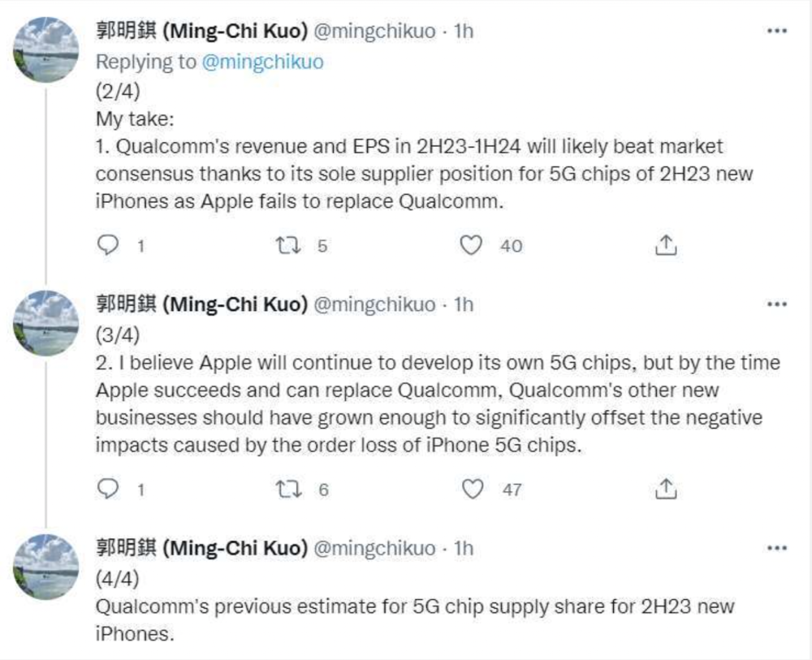812x660 pixels.
Task: Share the (2/4) tweet
Action: [666, 245]
